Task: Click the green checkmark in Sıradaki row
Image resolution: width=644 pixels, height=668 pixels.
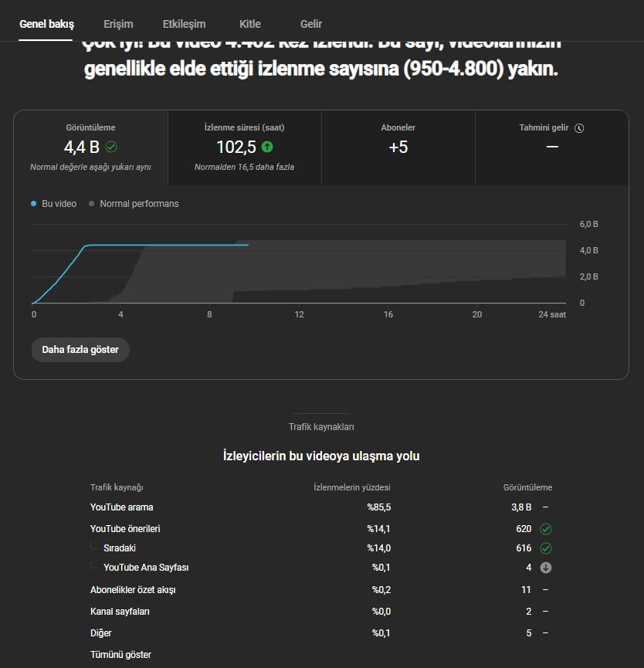Action: 546,548
